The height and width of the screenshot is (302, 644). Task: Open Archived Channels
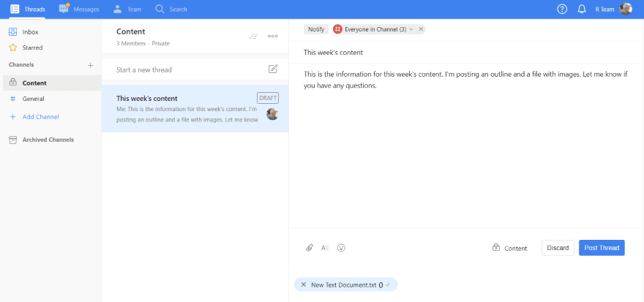48,140
